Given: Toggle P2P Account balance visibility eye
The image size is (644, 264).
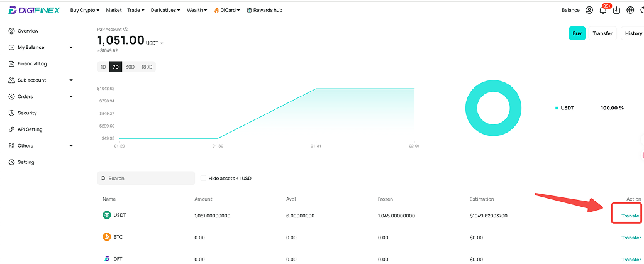Looking at the screenshot, I should pos(126,29).
